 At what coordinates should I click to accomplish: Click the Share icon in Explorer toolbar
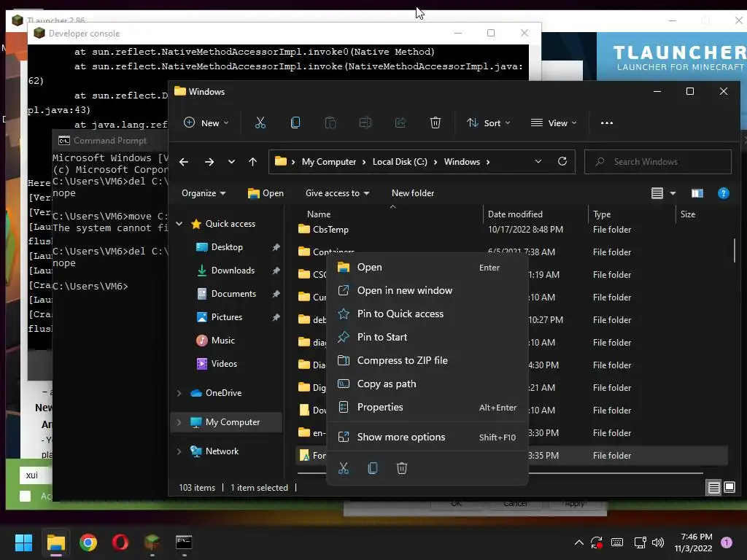coord(400,122)
